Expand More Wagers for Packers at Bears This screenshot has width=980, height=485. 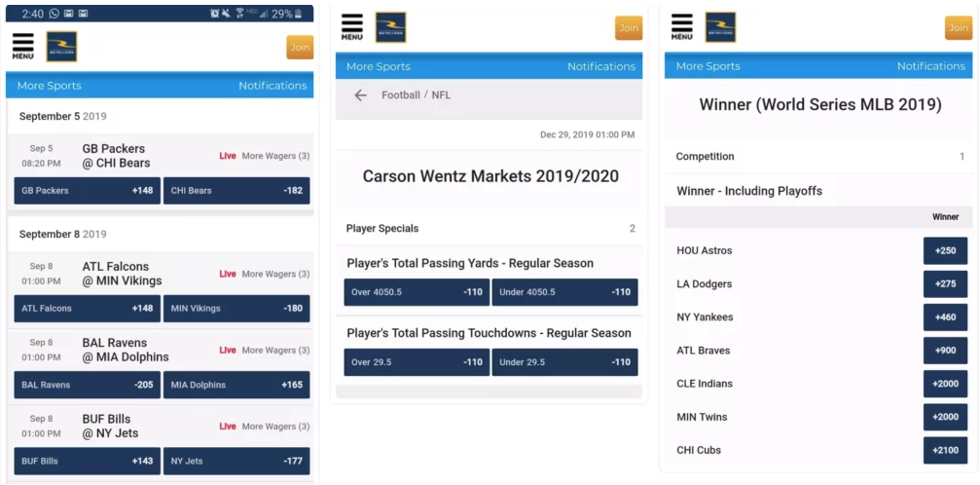[x=275, y=156]
